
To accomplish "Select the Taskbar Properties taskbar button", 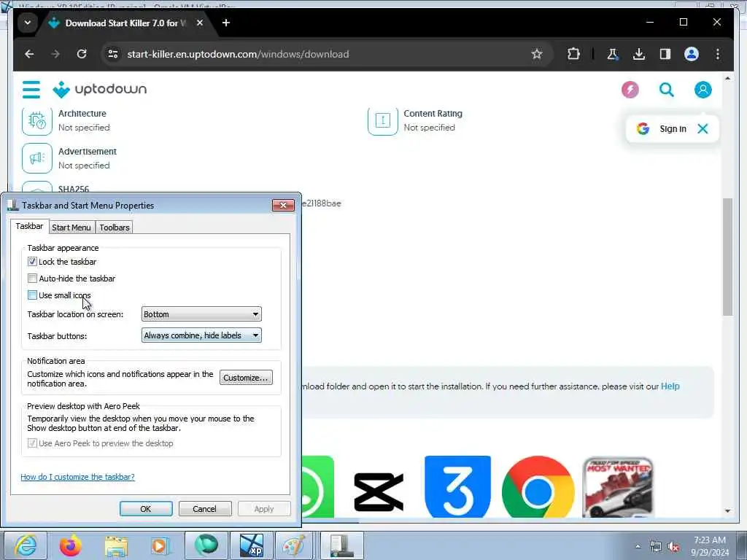I will [x=341, y=545].
